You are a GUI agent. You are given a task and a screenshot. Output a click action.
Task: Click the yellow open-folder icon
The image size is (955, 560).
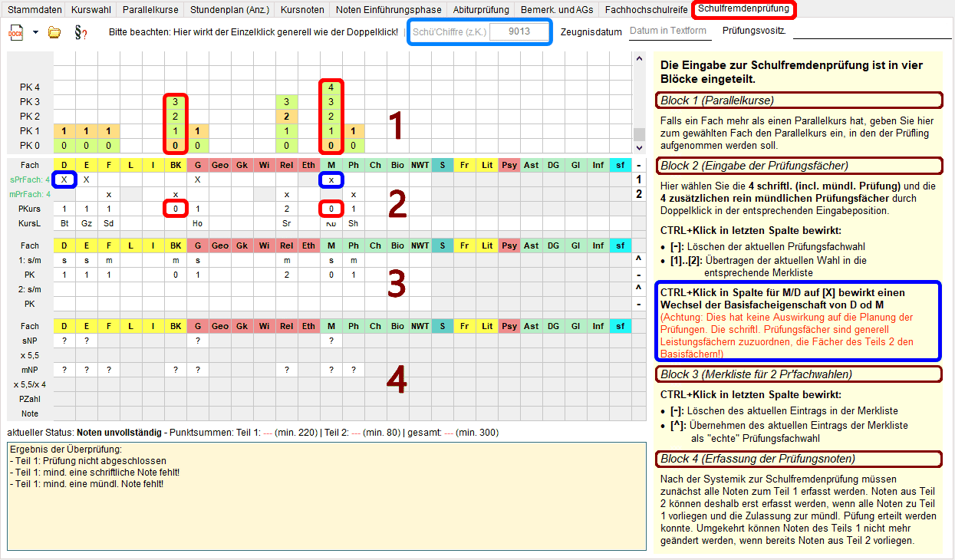54,32
